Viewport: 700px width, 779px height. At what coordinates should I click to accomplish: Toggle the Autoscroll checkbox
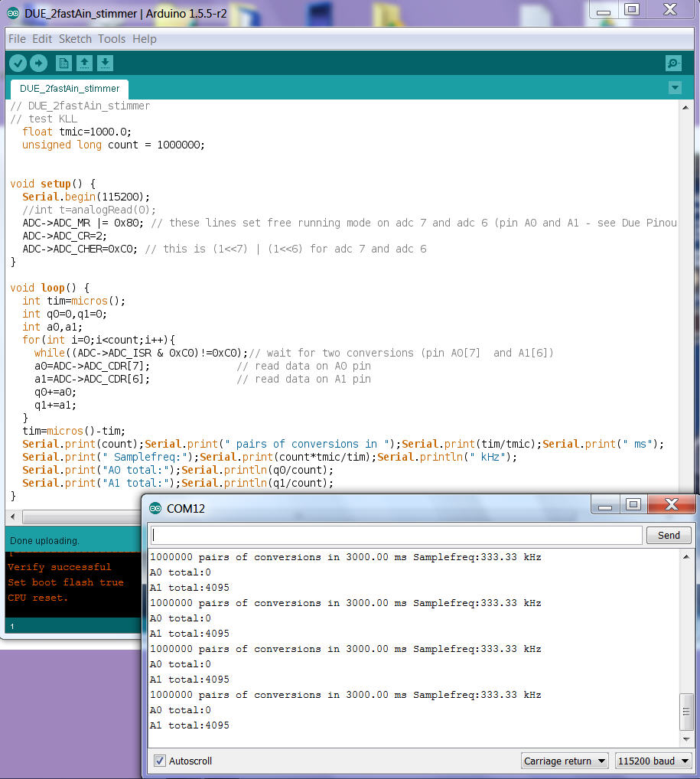158,761
